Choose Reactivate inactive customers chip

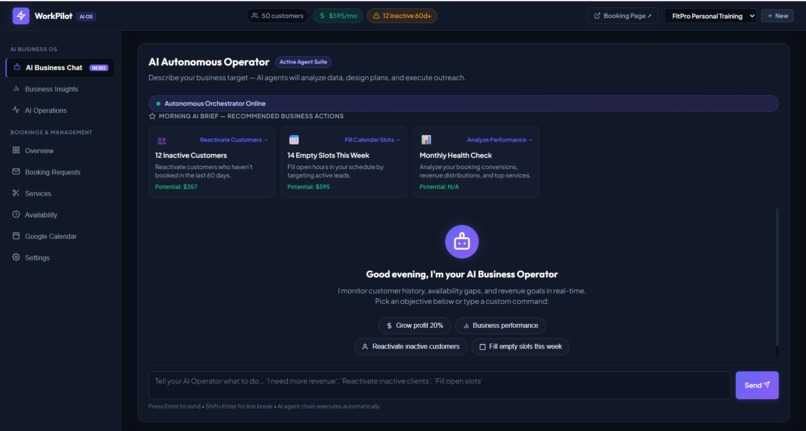pos(410,347)
